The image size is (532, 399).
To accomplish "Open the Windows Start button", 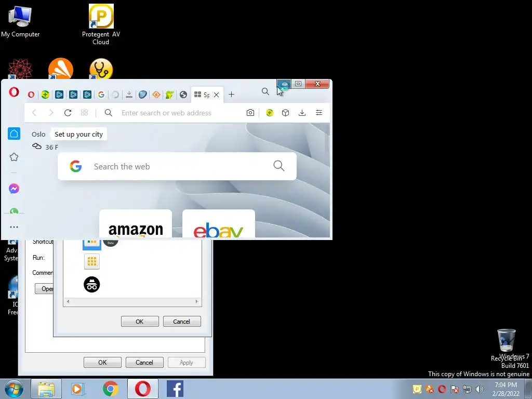I will click(14, 389).
